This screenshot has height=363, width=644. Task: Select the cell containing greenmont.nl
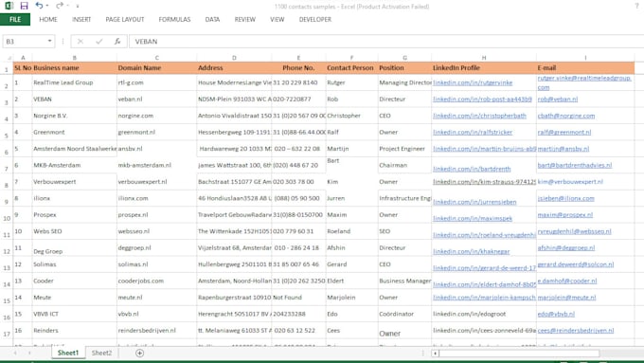[x=156, y=132]
